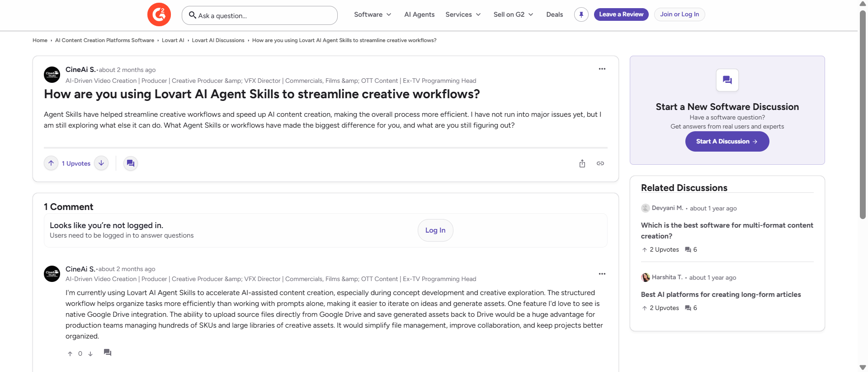Click CineAi S. name on the comment

(x=80, y=269)
